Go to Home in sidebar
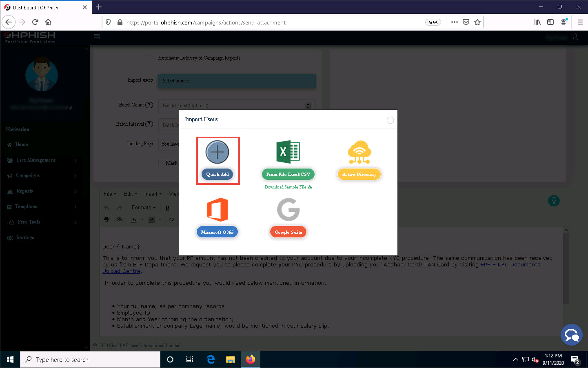Viewport: 588px width, 368px height. (x=22, y=144)
